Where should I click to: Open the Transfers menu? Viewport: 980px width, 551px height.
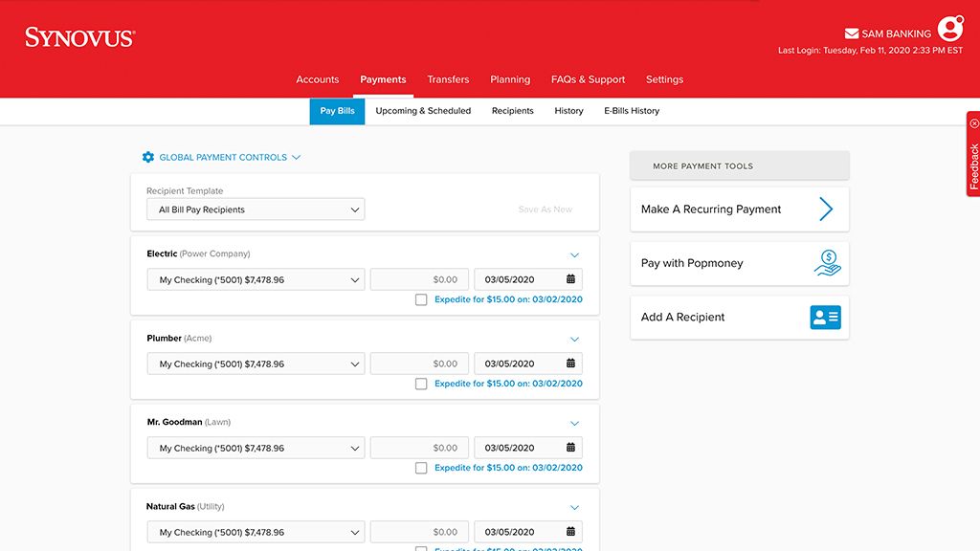click(x=448, y=79)
